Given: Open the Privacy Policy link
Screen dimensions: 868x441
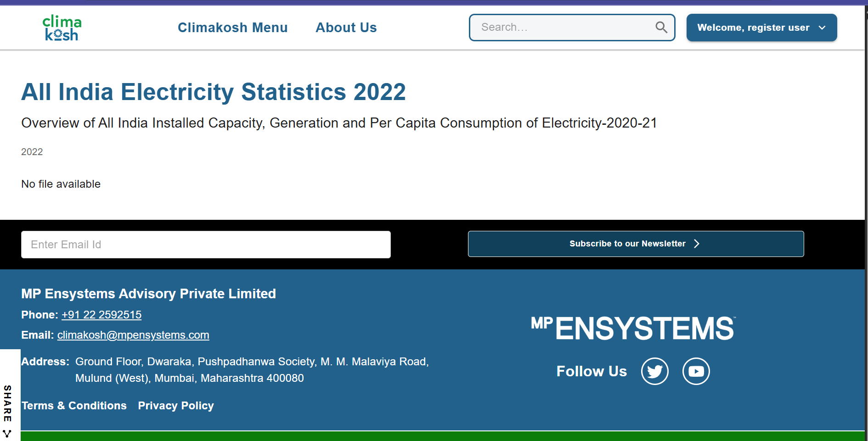Looking at the screenshot, I should (x=176, y=406).
